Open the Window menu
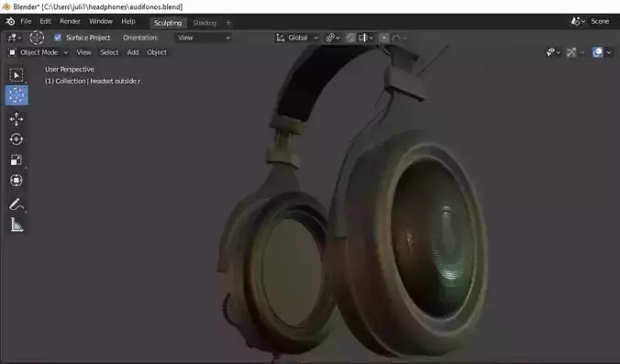The width and height of the screenshot is (620, 364). point(101,21)
